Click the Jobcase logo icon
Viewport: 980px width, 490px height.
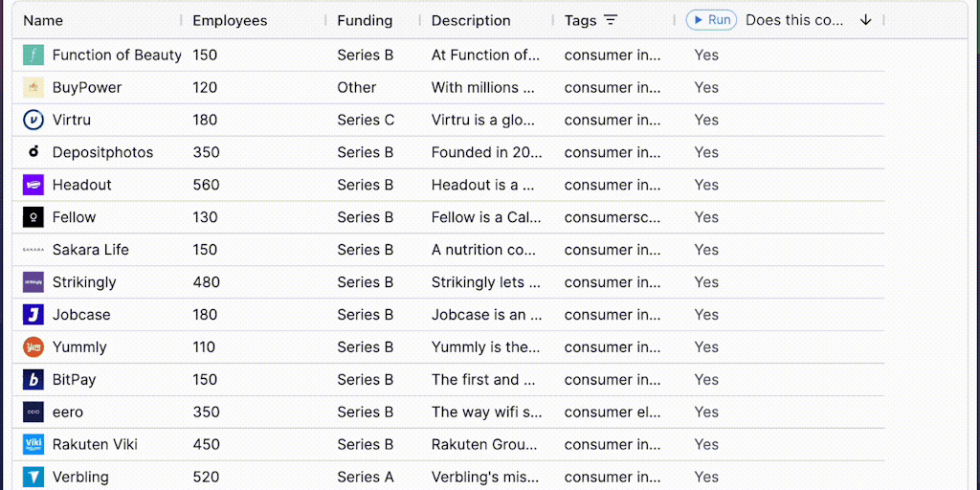click(x=33, y=315)
